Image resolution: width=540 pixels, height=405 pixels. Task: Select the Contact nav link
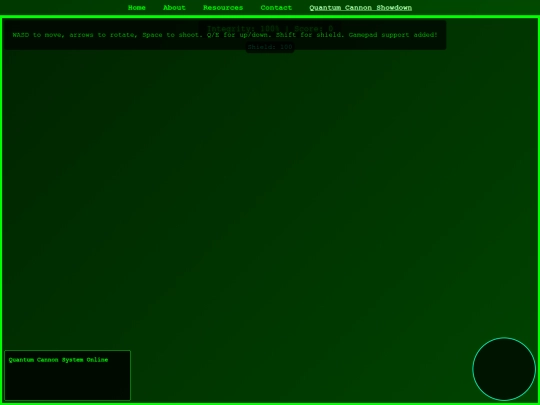point(276,8)
